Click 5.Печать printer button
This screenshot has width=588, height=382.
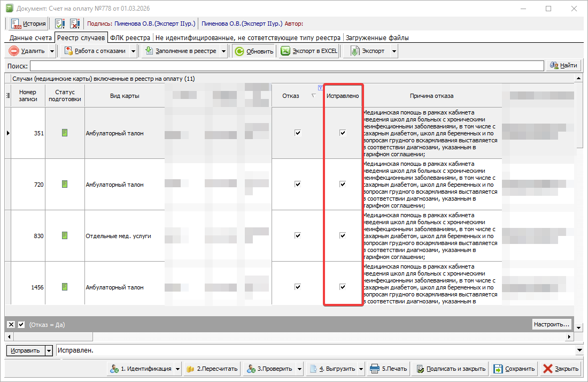click(389, 369)
